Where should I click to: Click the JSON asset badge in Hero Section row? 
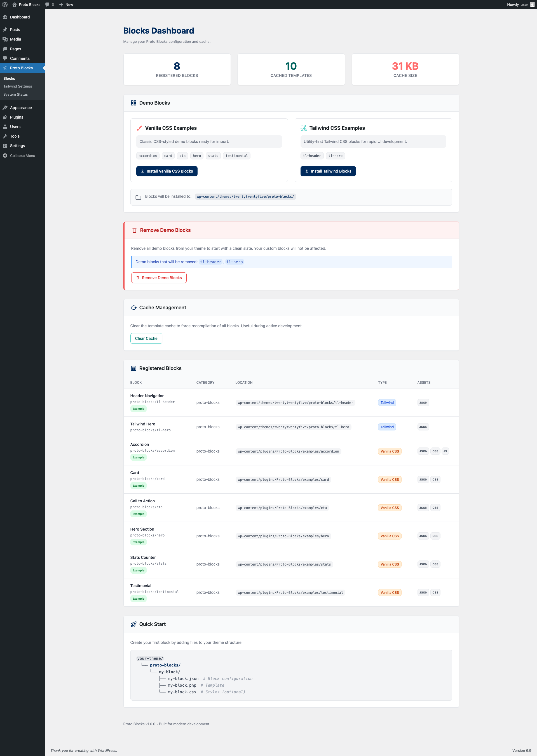[x=423, y=536]
